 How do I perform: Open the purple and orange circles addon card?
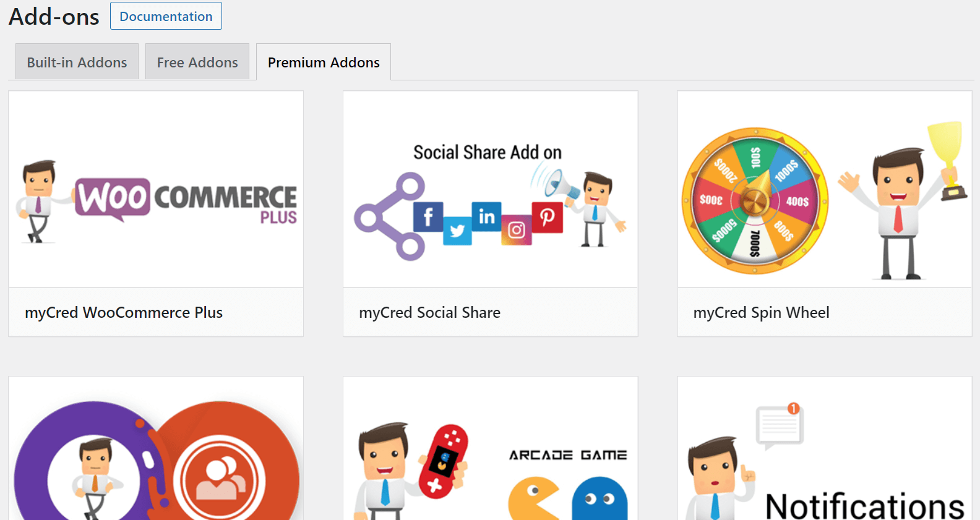pyautogui.click(x=156, y=448)
